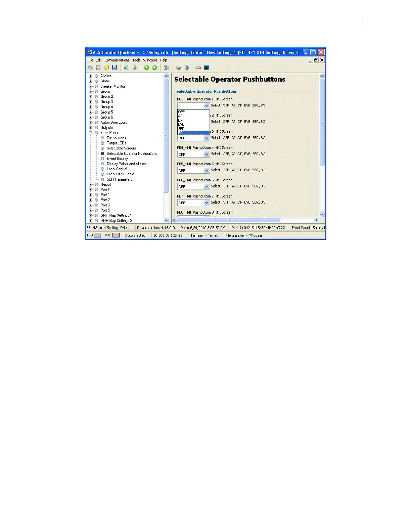
Task: Choose EVE in the open PB1_HMI list
Action: tap(193, 124)
